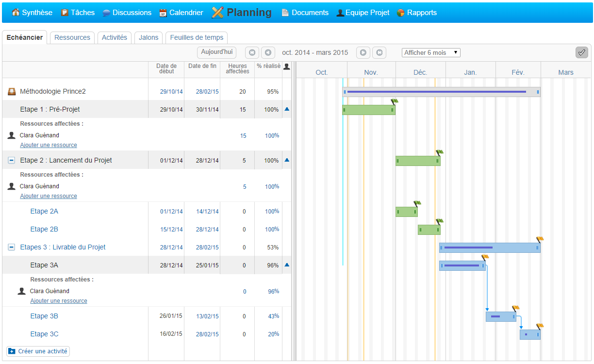Click Etape 3B Gantt progress bar

(x=501, y=316)
